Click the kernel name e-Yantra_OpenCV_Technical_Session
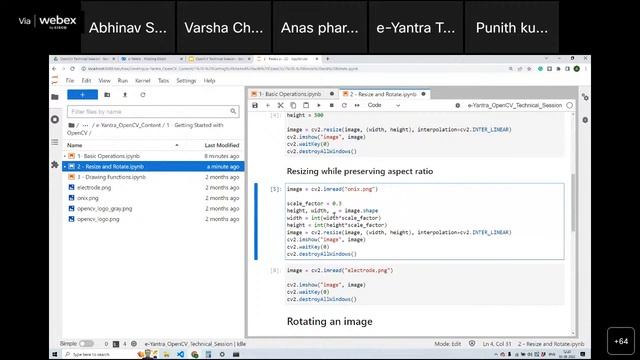 pyautogui.click(x=515, y=105)
